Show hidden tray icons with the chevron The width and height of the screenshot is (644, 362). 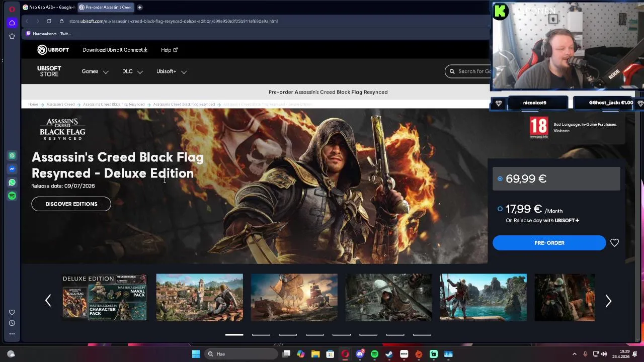575,354
